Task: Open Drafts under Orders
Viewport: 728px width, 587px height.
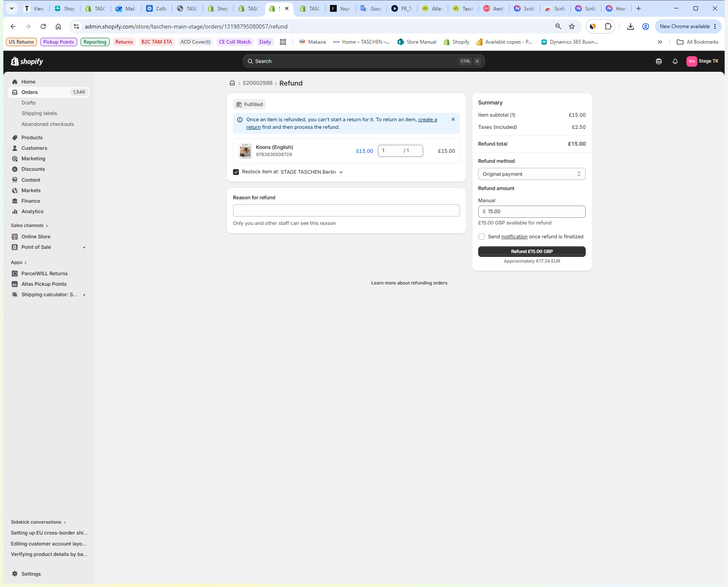Action: [x=29, y=103]
